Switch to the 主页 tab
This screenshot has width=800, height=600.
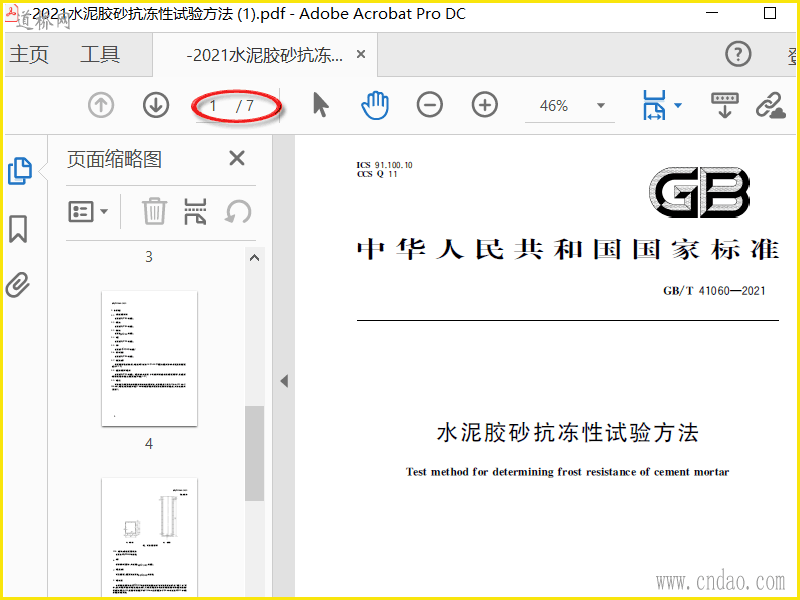click(29, 54)
